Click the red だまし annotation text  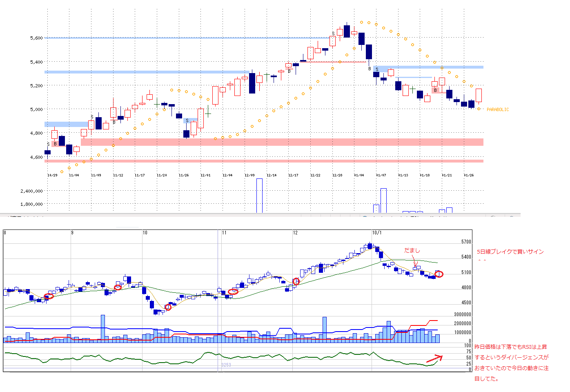(x=412, y=250)
